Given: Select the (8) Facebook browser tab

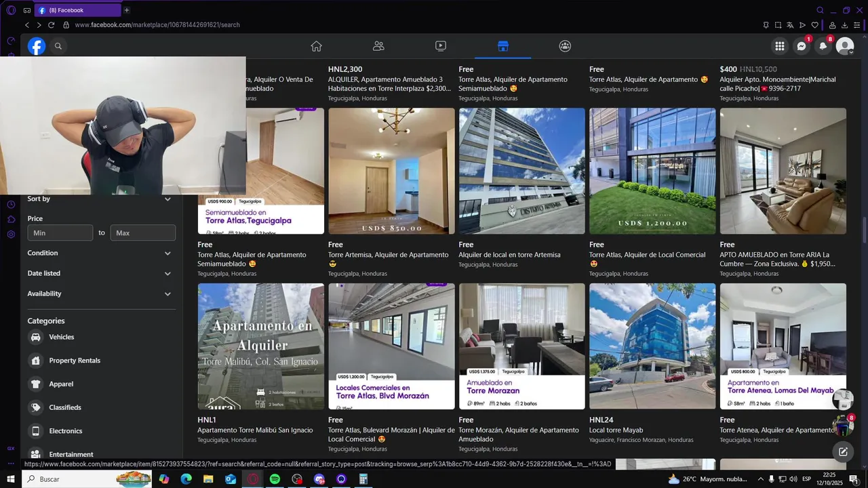Looking at the screenshot, I should [78, 10].
